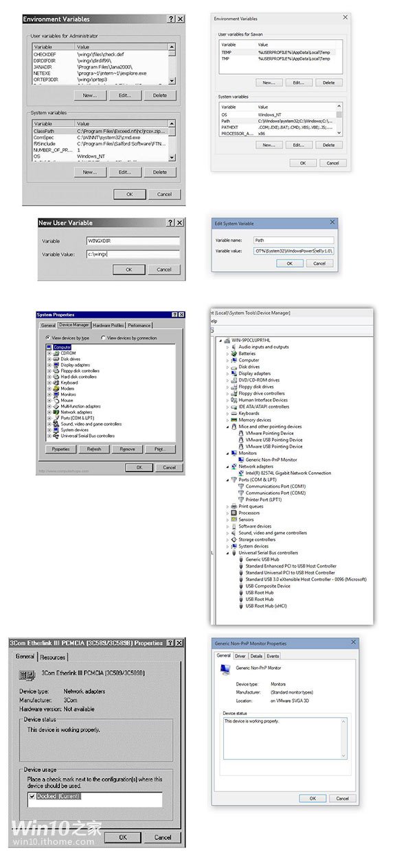Screen dimensions: 412x868
Task: Select the Sensors icon in Device Manager
Action: pos(234,519)
